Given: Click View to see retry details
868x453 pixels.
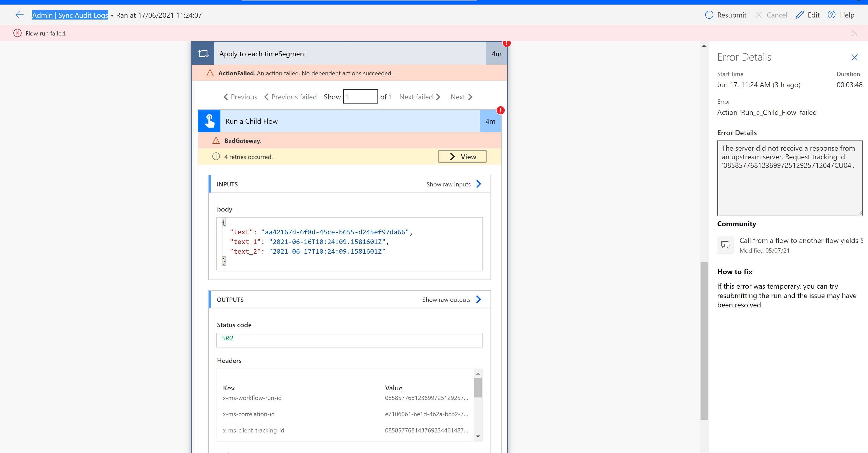Looking at the screenshot, I should [x=462, y=156].
